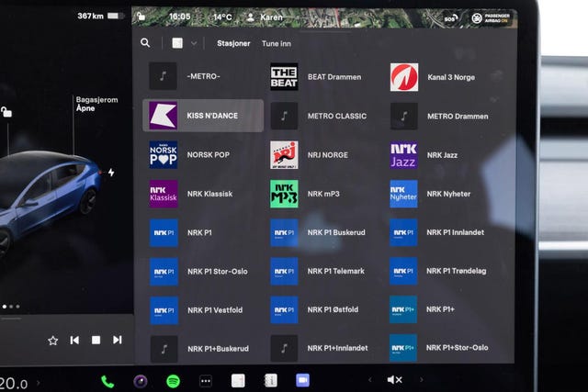588x392 pixels.
Task: Mark current station as favorite with star
Action: [x=53, y=341]
